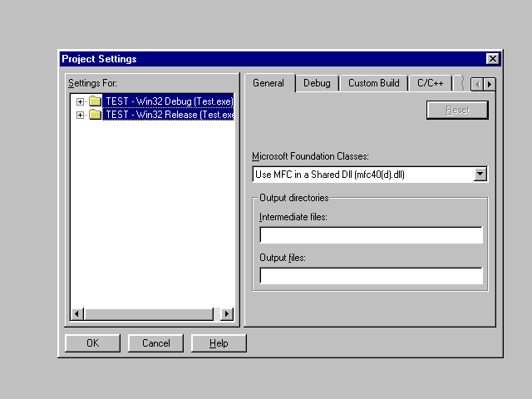Click the folder icon for Win32 Debug
Screen dimensions: 532x399
[95, 101]
